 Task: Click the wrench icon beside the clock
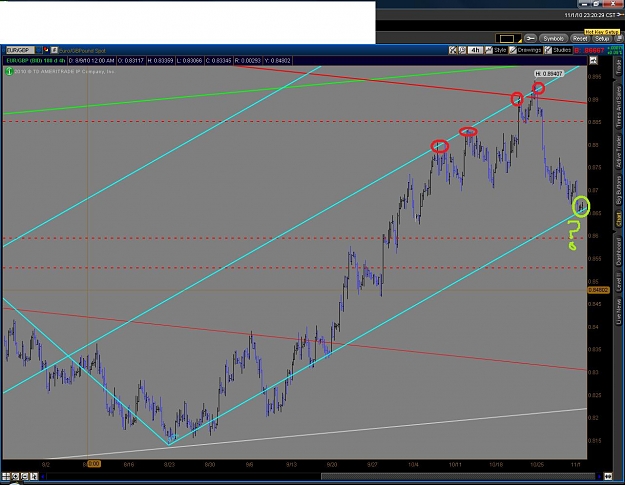coord(620,15)
